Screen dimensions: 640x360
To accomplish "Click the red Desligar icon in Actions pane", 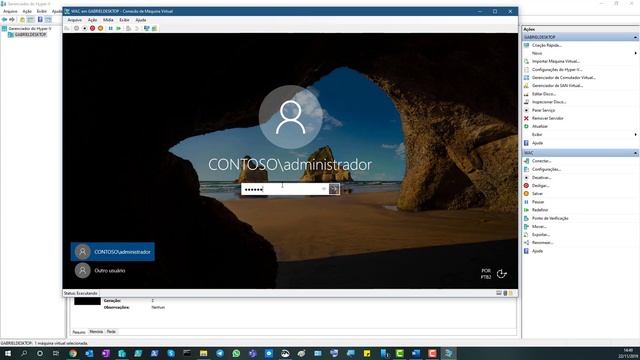I will (526, 186).
